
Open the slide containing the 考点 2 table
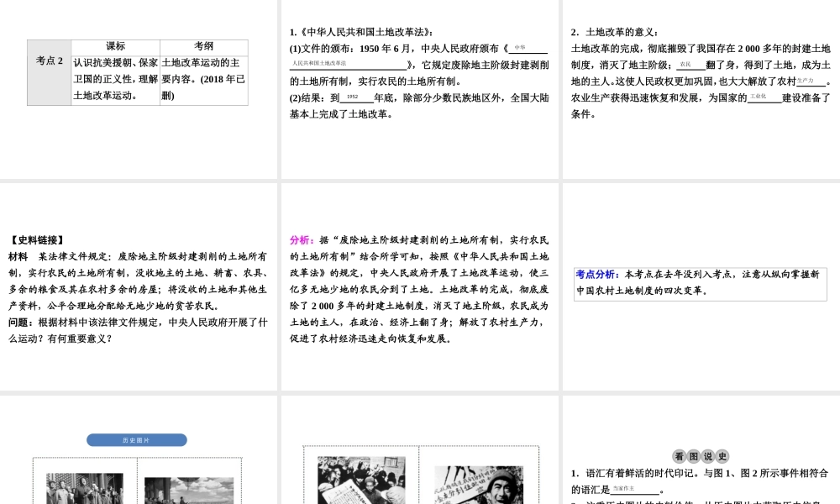pos(139,89)
